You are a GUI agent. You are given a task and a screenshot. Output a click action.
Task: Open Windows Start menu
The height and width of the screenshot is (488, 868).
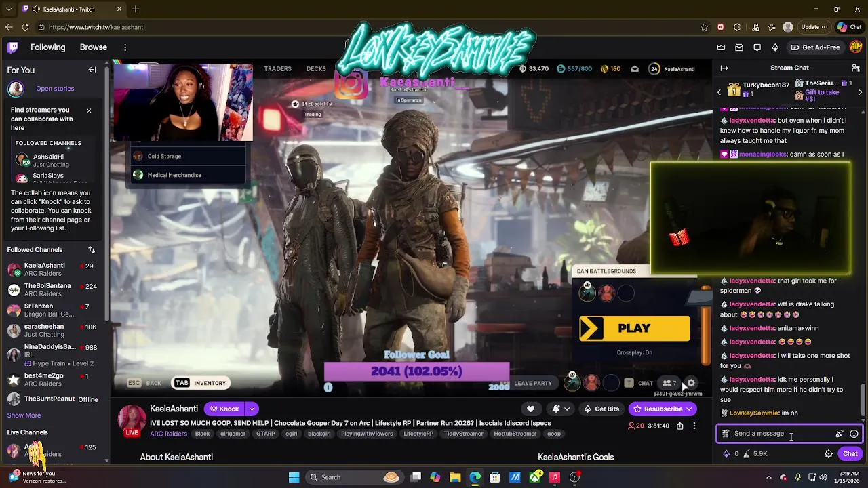[294, 477]
